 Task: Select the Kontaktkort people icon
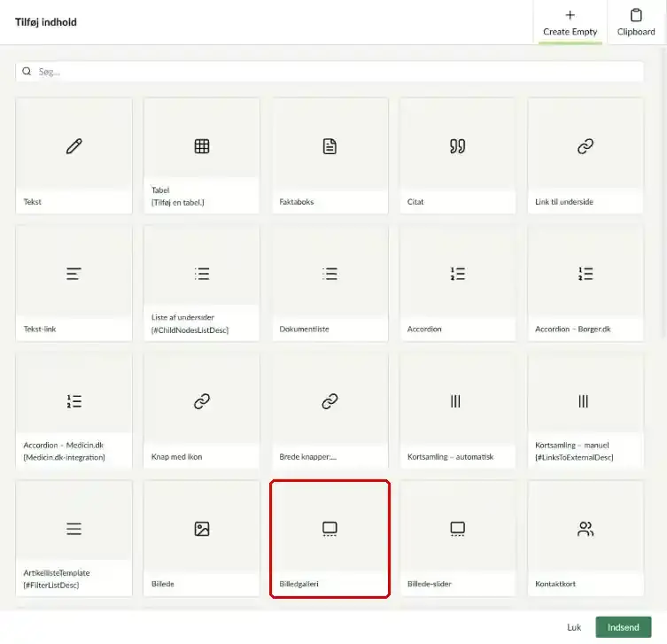[x=586, y=529]
